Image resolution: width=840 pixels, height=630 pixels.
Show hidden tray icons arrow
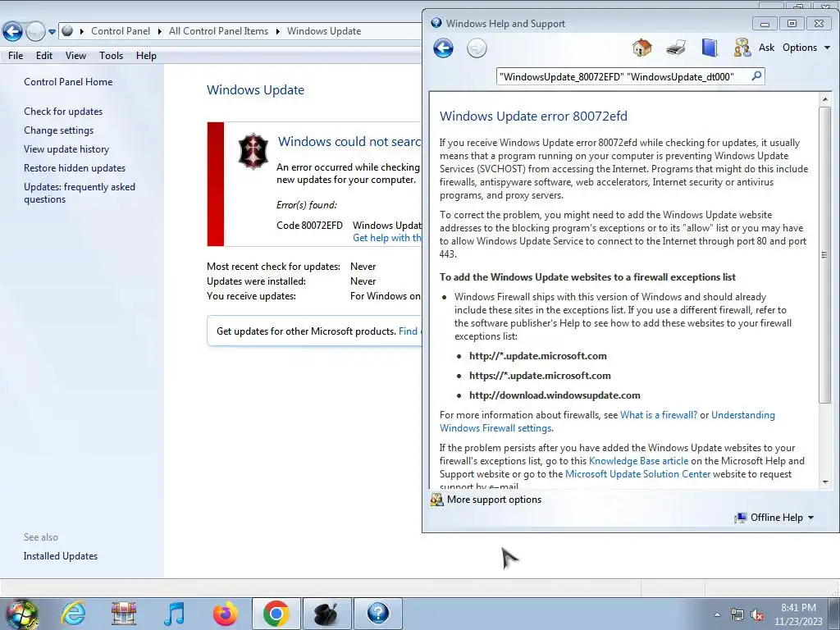click(717, 614)
